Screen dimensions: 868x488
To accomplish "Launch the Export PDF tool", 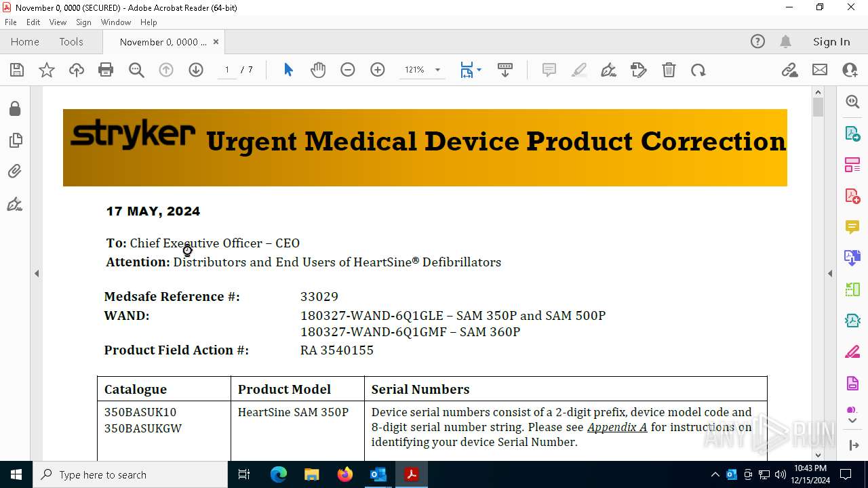I will [852, 133].
